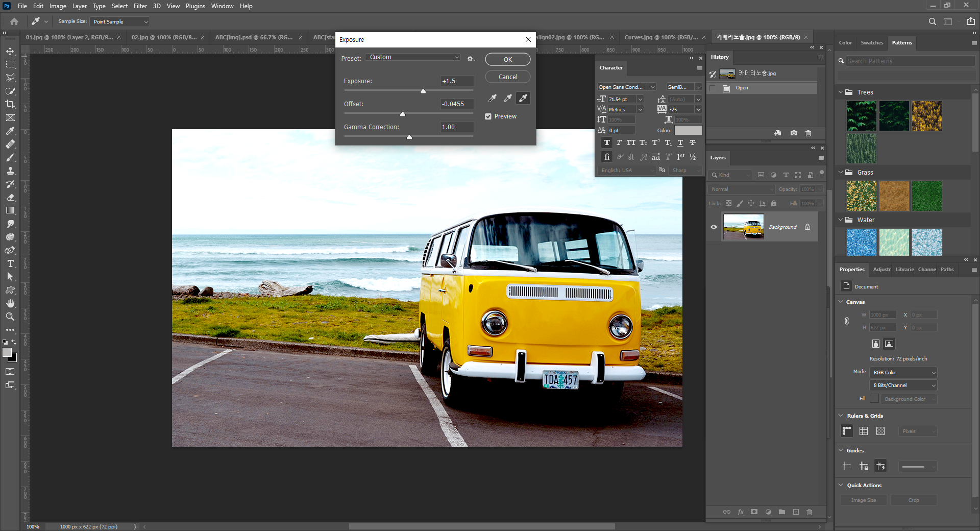Viewport: 980px width, 531px height.
Task: Toggle Faux Italic in Character panel
Action: click(619, 142)
